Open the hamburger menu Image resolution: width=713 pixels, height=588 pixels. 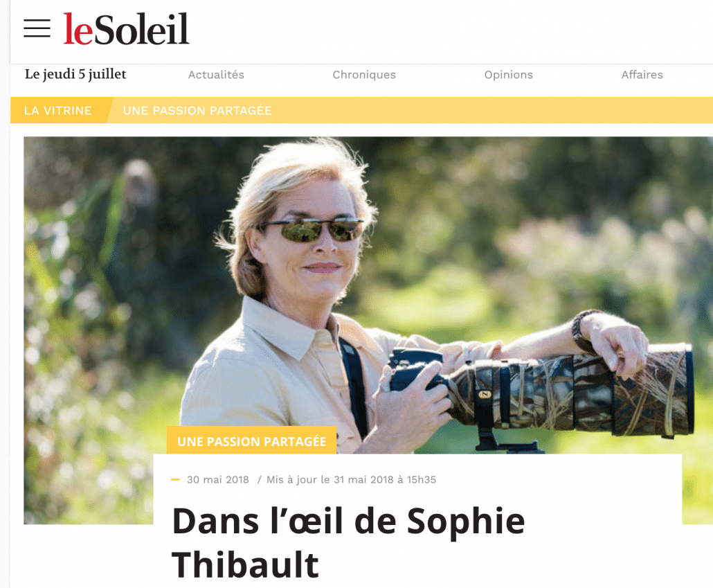pyautogui.click(x=37, y=28)
